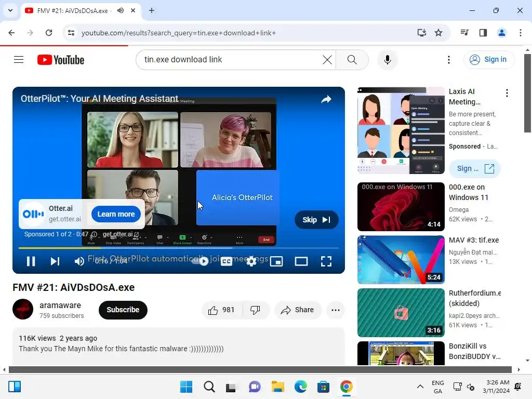Click the Sign in button
Image resolution: width=532 pixels, height=399 pixels.
tap(488, 60)
